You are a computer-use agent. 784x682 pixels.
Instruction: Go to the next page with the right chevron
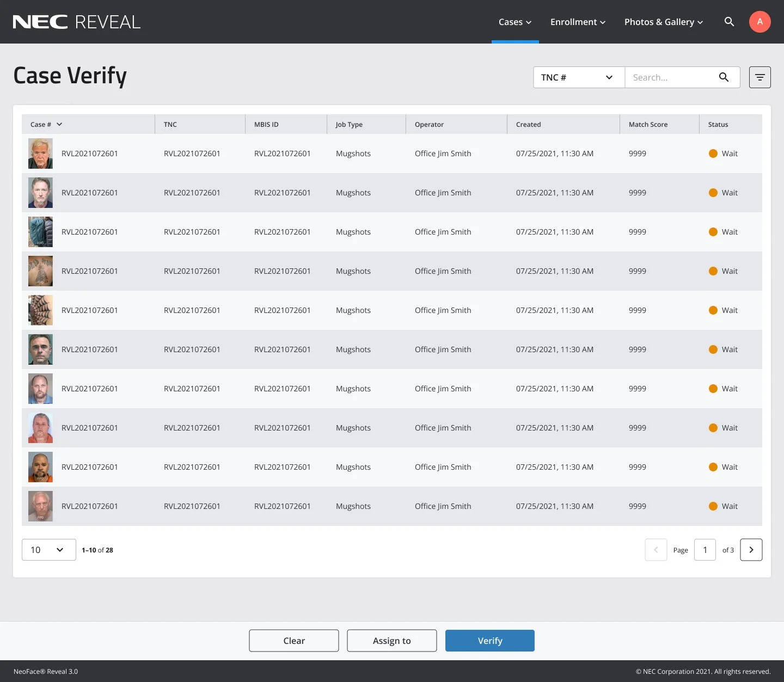(x=751, y=550)
